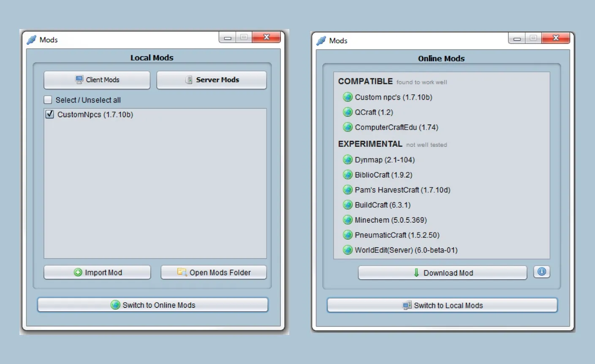This screenshot has height=364, width=595.
Task: Open the blue info button next to Download Mod
Action: (x=541, y=272)
